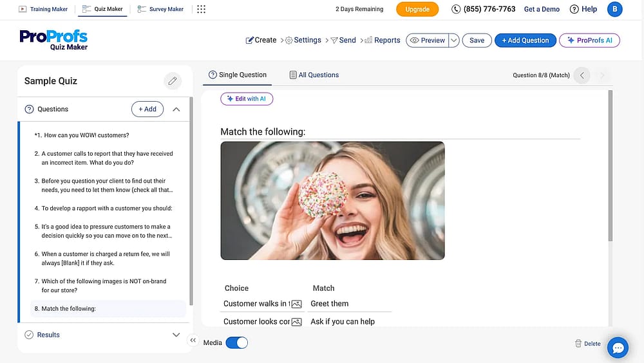
Task: Click the questions list scrollbar
Action: [191, 201]
